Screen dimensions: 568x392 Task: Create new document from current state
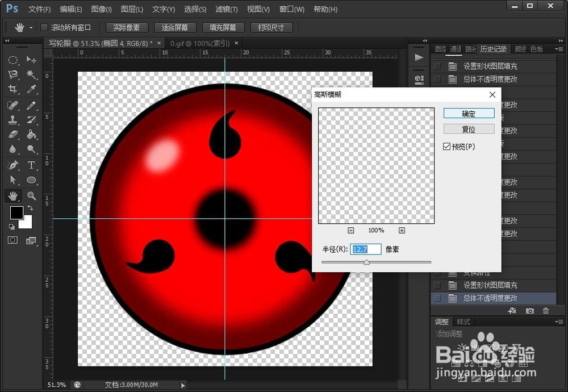point(512,311)
